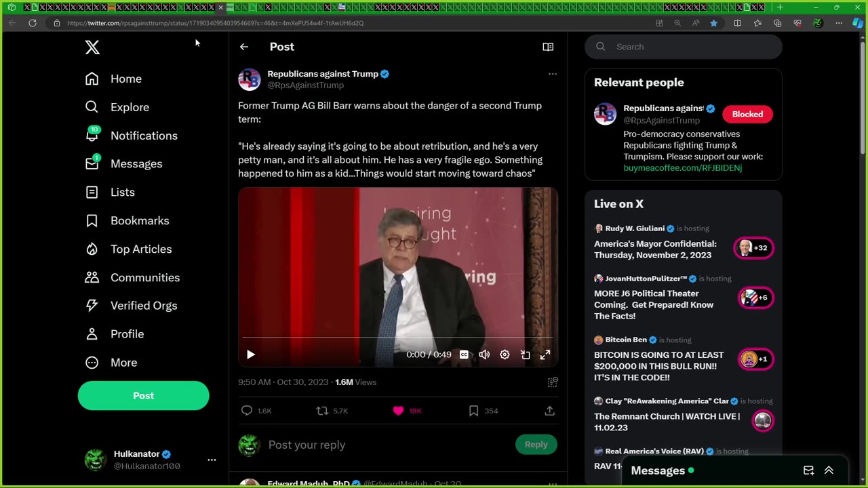The image size is (868, 488).
Task: Open reader view icon beside Post header
Action: [548, 47]
